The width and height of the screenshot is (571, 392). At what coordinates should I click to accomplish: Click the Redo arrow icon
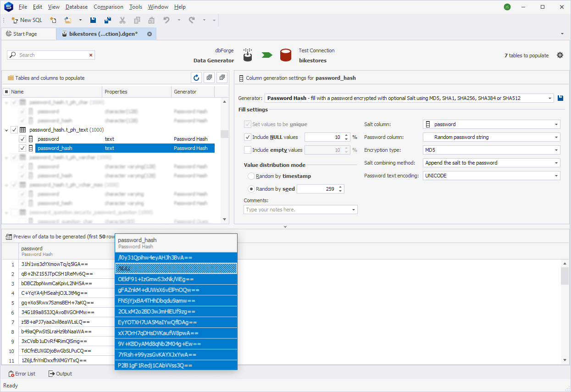192,20
